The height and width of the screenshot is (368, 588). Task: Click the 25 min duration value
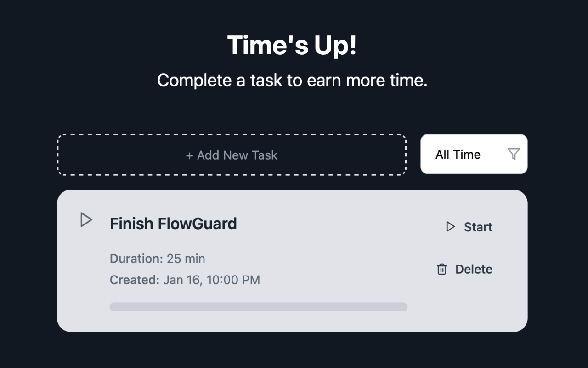point(186,259)
